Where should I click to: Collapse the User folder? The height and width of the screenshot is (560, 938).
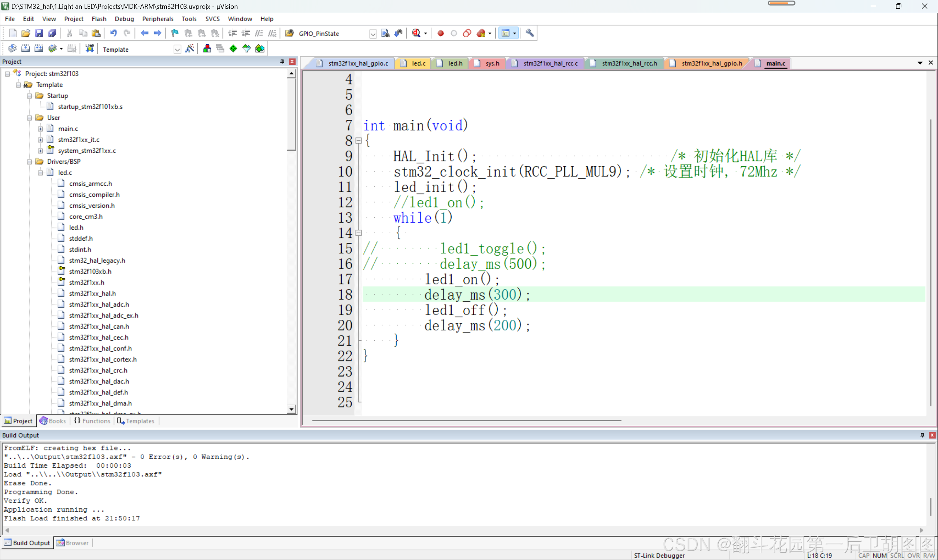[x=29, y=118]
